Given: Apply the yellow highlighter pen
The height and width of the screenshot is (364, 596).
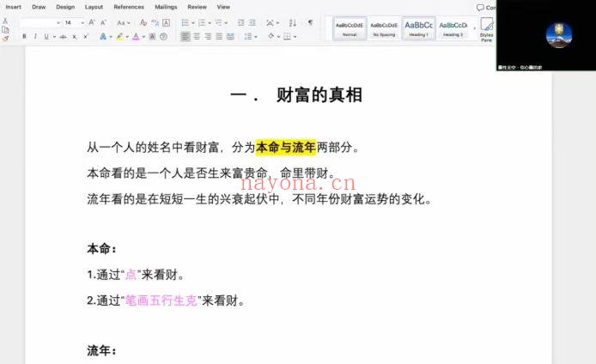Looking at the screenshot, I should pyautogui.click(x=119, y=36).
